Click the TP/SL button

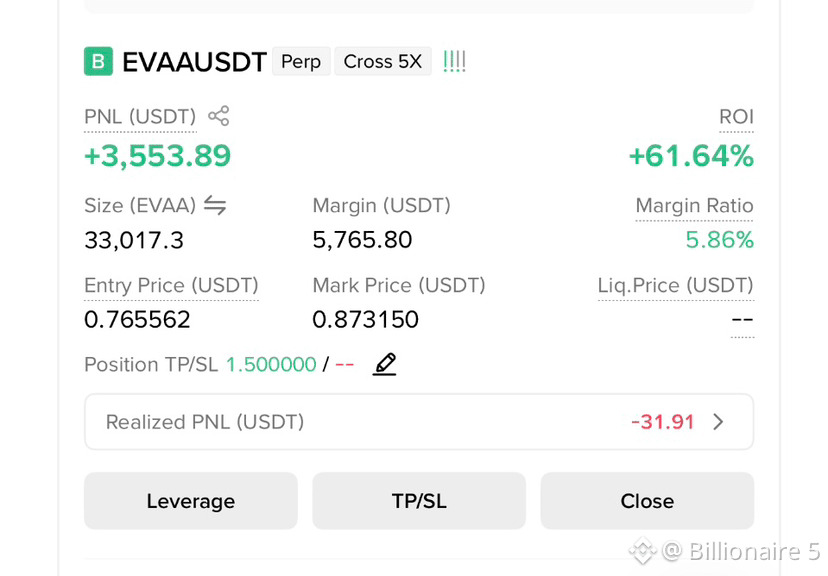click(x=419, y=501)
